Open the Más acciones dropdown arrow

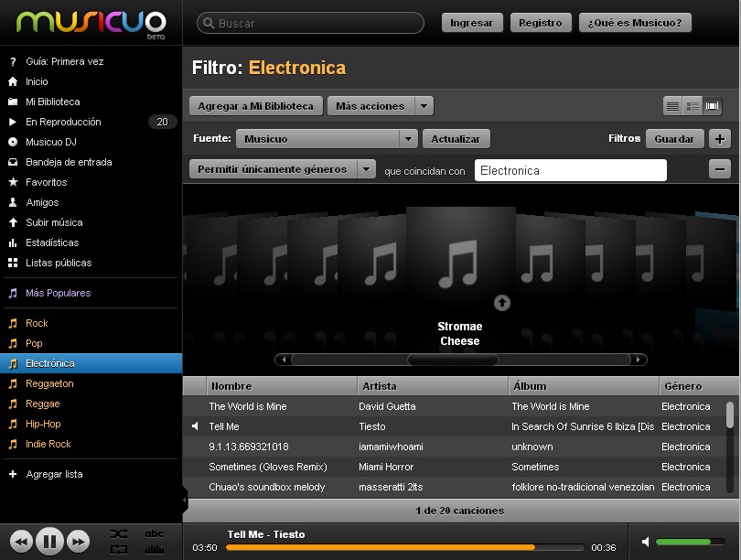tap(424, 106)
